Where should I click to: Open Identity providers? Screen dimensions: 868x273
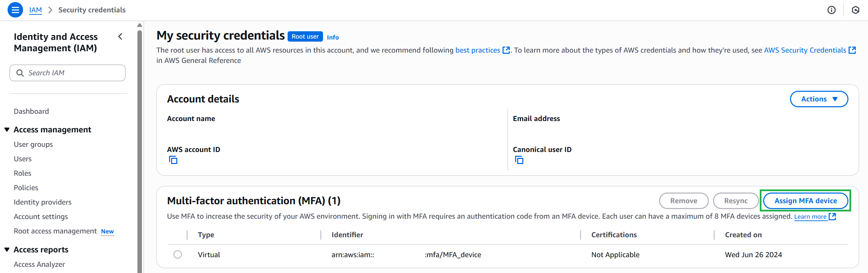[43, 202]
